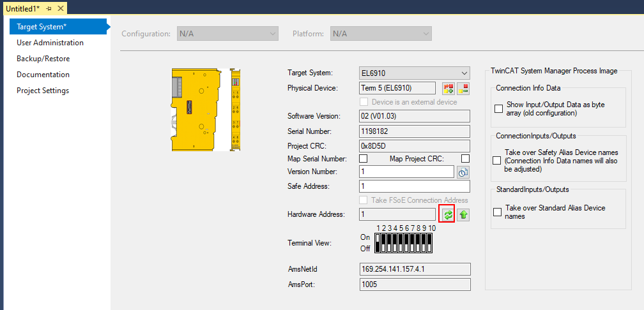Open the Project Settings page
The image size is (644, 310).
[x=43, y=91]
